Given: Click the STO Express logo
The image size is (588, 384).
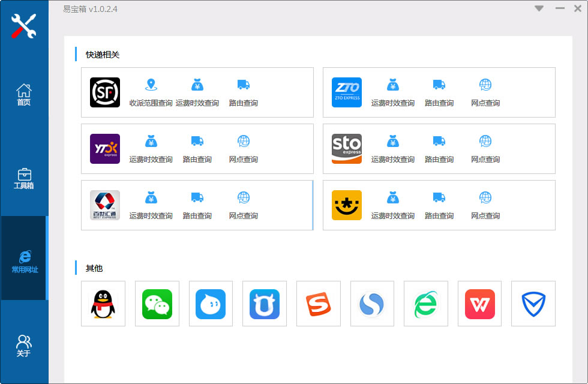Looking at the screenshot, I should 347,149.
